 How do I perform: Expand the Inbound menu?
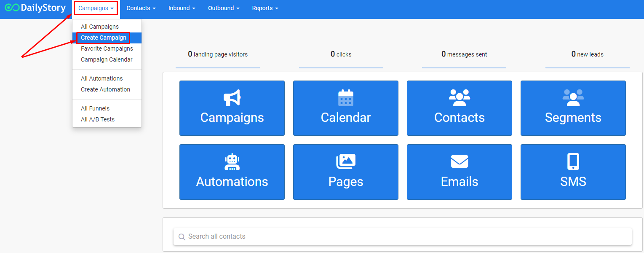[x=182, y=8]
